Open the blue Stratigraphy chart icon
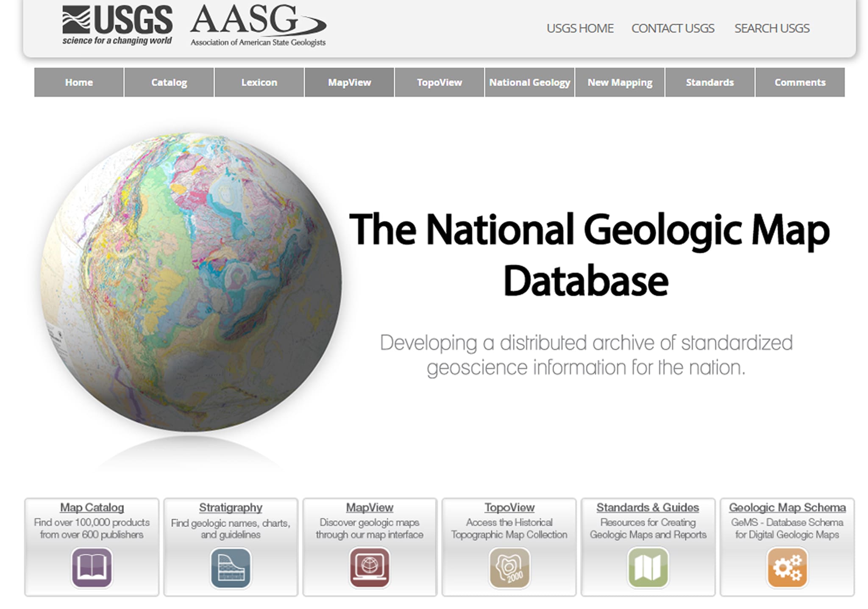 [x=231, y=567]
